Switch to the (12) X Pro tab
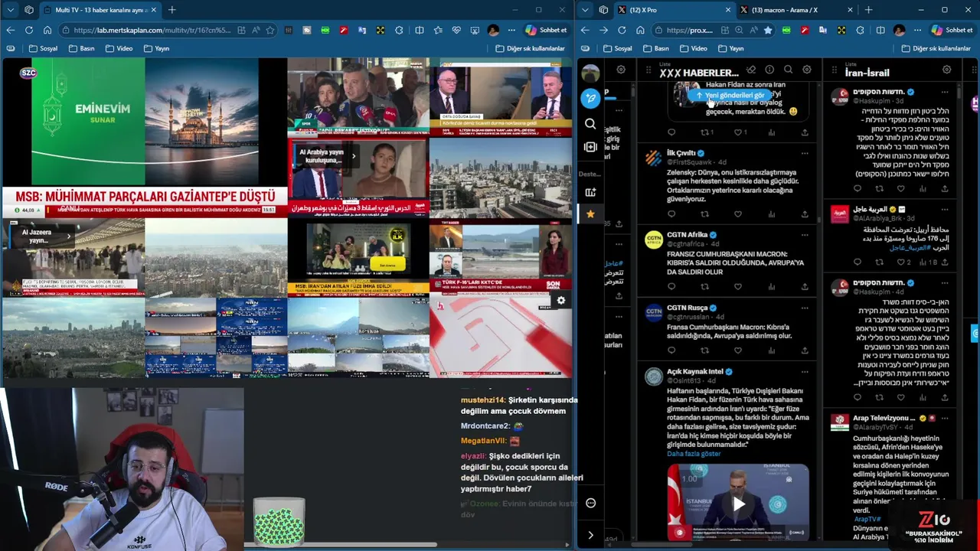This screenshot has width=980, height=551. 674,10
